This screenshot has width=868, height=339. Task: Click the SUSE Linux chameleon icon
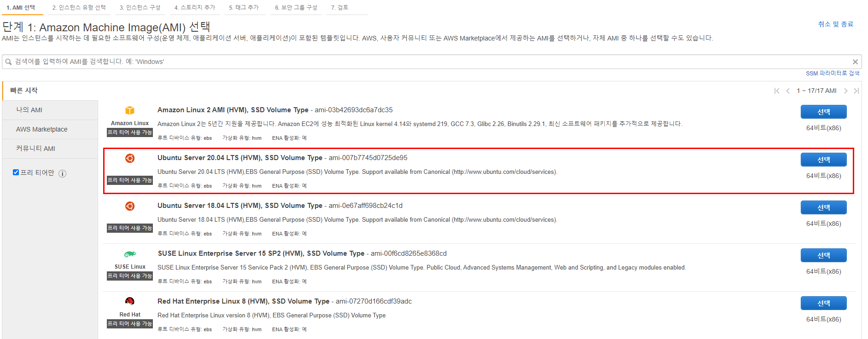pyautogui.click(x=130, y=254)
